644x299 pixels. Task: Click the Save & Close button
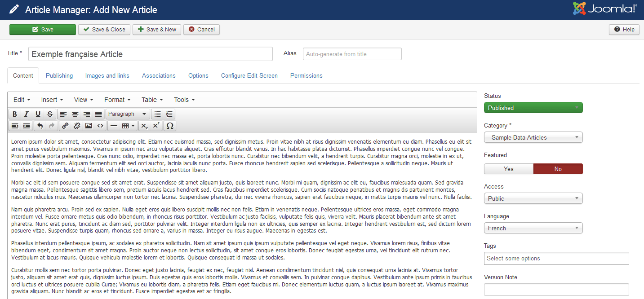point(104,30)
